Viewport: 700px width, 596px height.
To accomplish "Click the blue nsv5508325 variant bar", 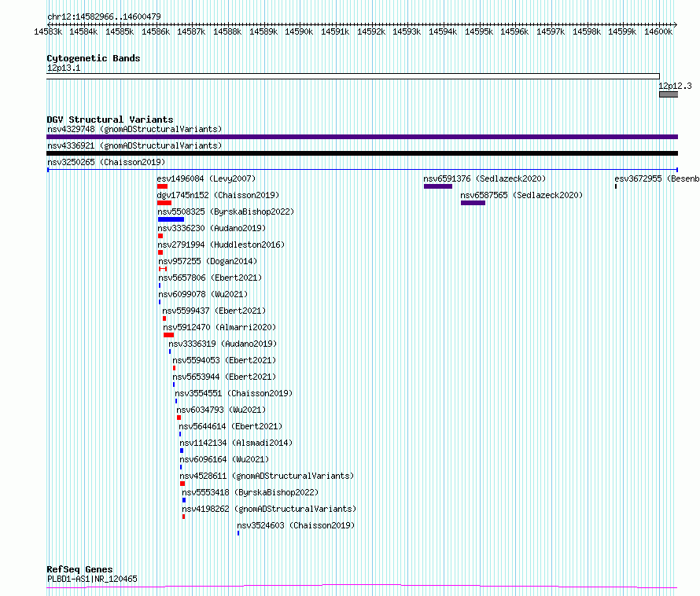I will click(x=171, y=219).
